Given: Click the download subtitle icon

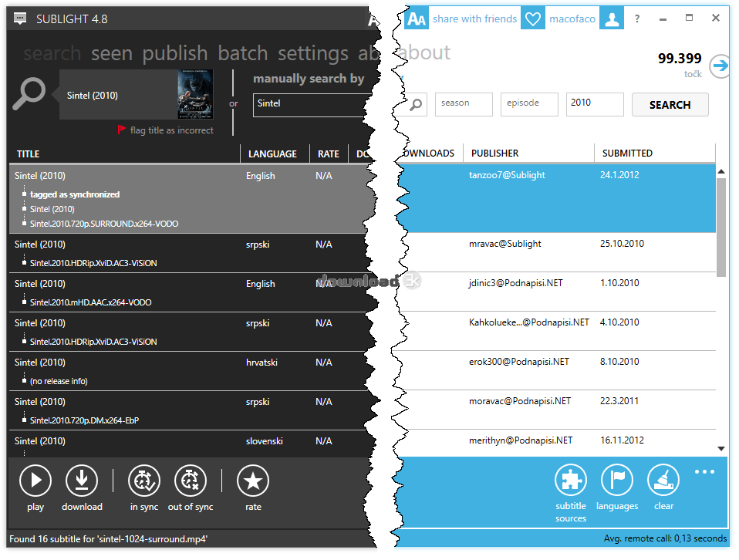Looking at the screenshot, I should pyautogui.click(x=82, y=481).
